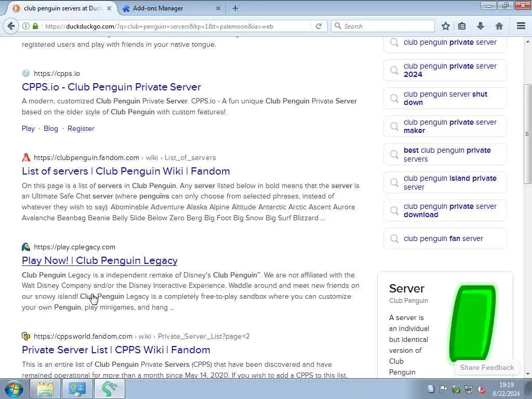Click the cppsworld.fandom.com URL line
Viewport: 532px width, 399px height.
141,336
